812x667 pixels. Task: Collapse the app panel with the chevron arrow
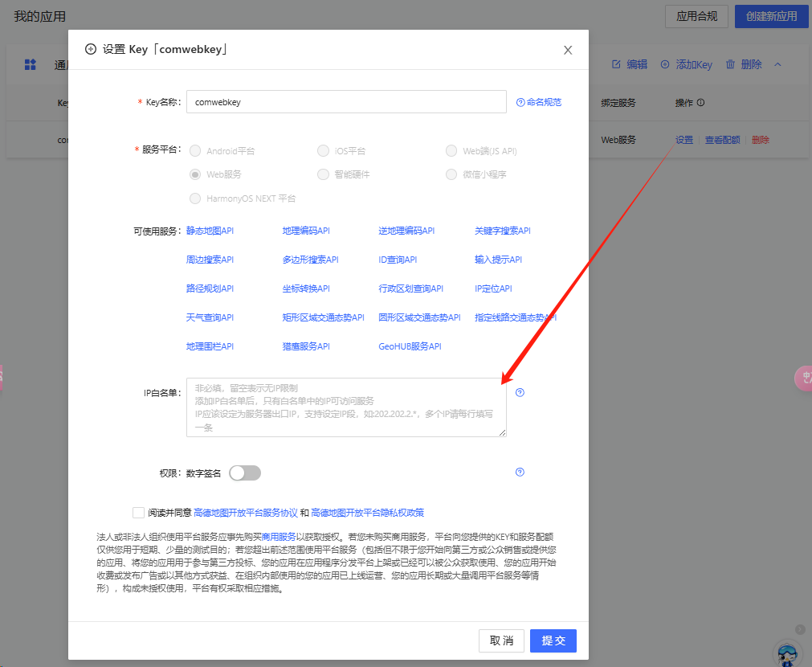coord(777,64)
